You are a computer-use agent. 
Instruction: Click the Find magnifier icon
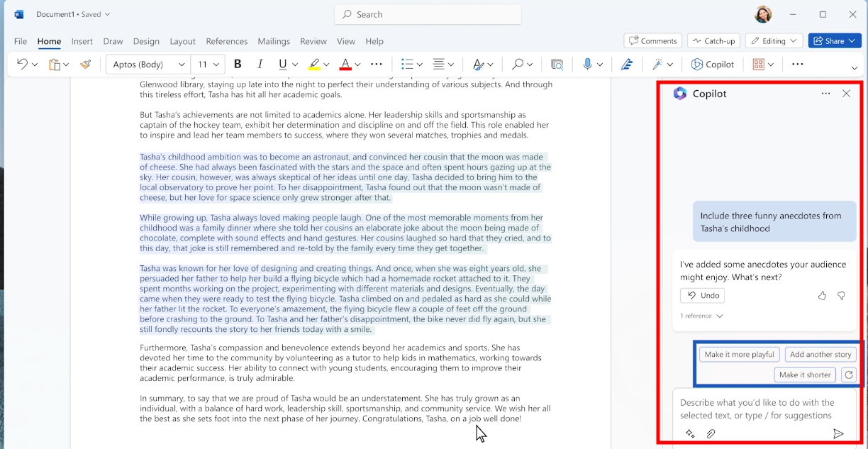518,65
